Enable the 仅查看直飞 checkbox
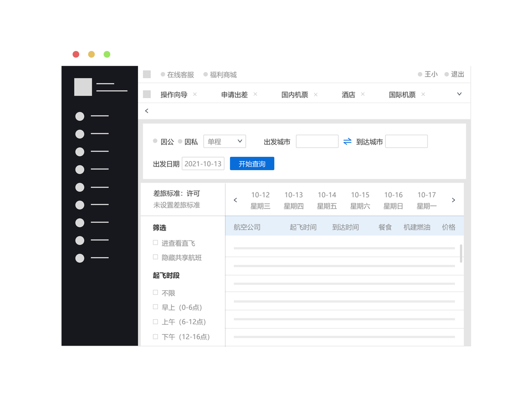Image resolution: width=532 pixels, height=399 pixels. click(x=156, y=243)
